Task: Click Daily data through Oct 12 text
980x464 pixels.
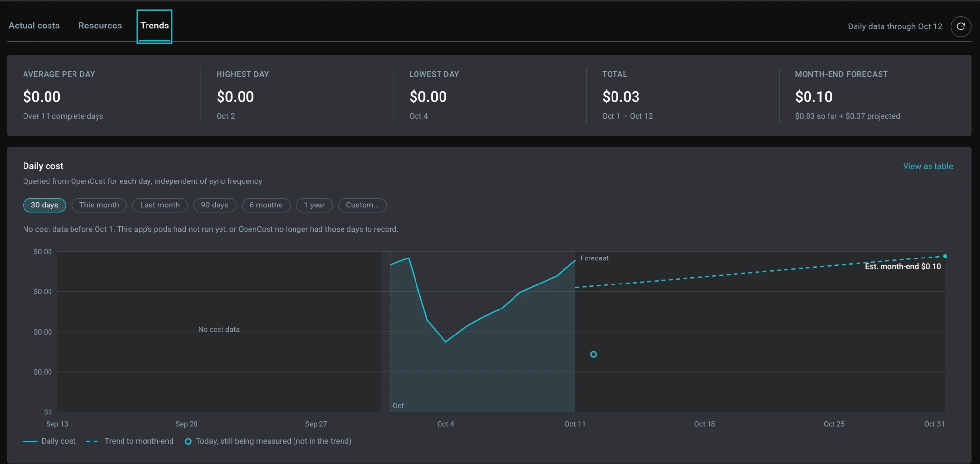Action: tap(895, 26)
